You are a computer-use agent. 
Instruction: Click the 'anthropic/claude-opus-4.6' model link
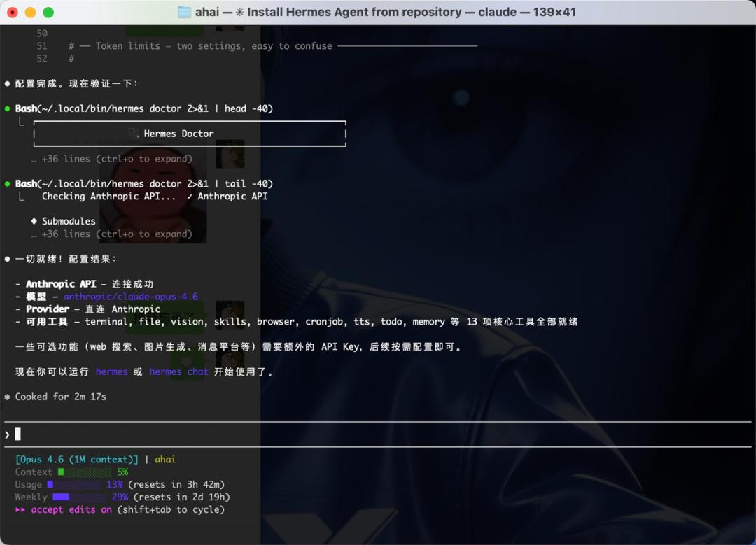(131, 297)
